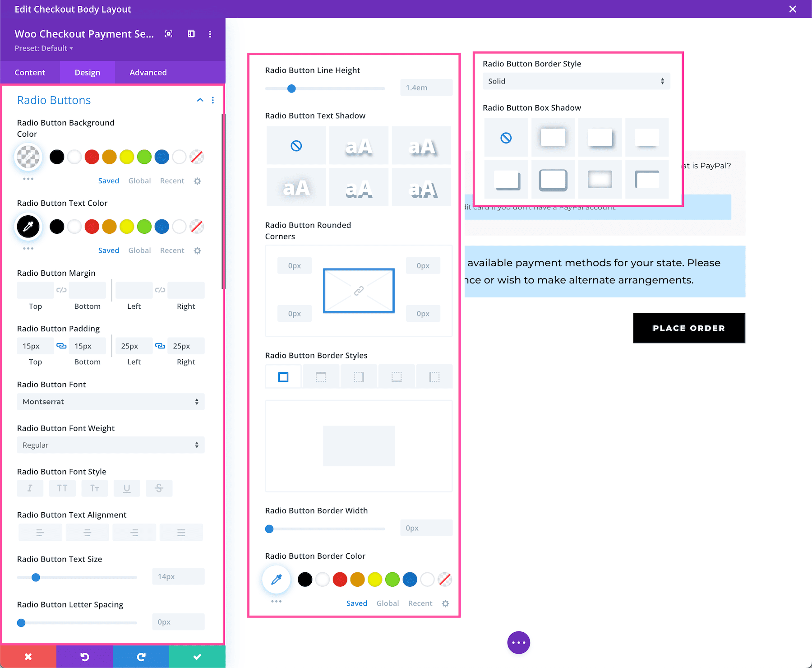Open the eyedropper for Radio Button Text Color
Viewport: 812px width, 668px height.
[28, 226]
